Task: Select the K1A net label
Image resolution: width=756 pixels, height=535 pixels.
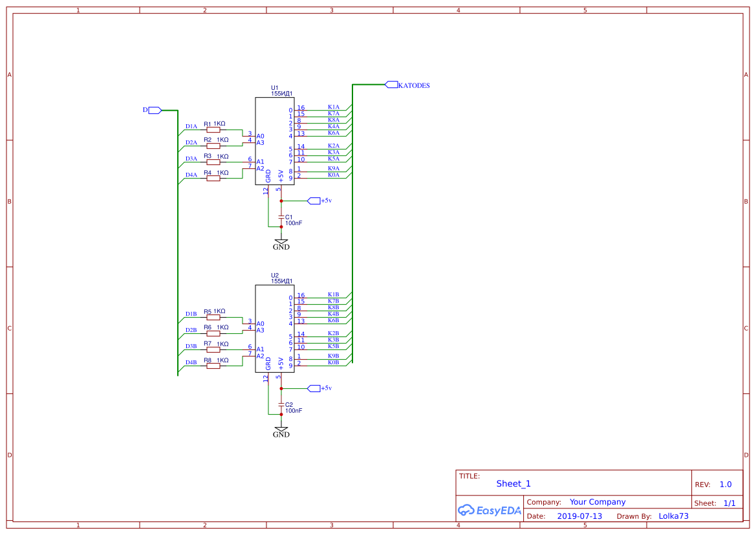Action: (x=333, y=107)
